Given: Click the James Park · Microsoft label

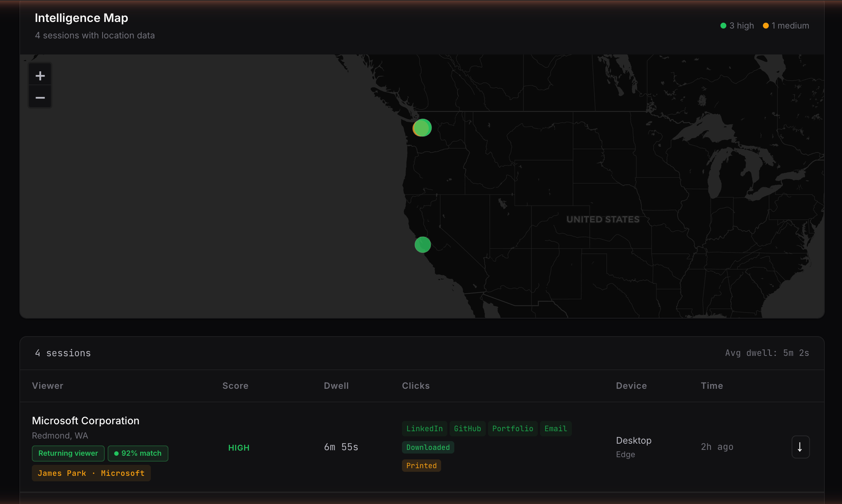Looking at the screenshot, I should [x=91, y=473].
